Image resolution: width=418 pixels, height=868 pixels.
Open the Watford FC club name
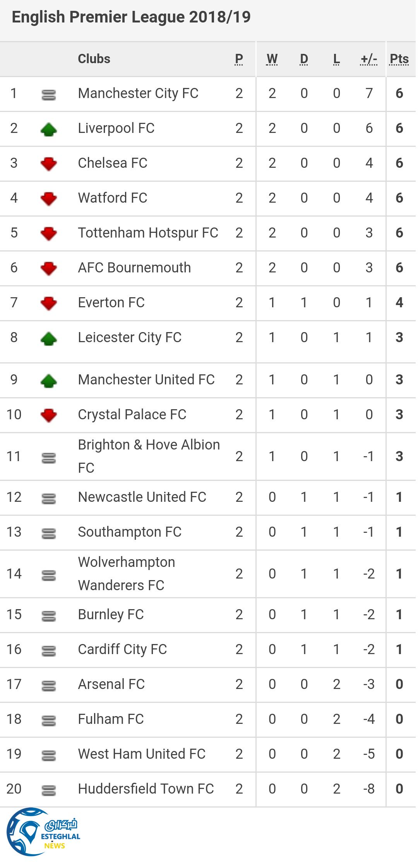(x=112, y=198)
